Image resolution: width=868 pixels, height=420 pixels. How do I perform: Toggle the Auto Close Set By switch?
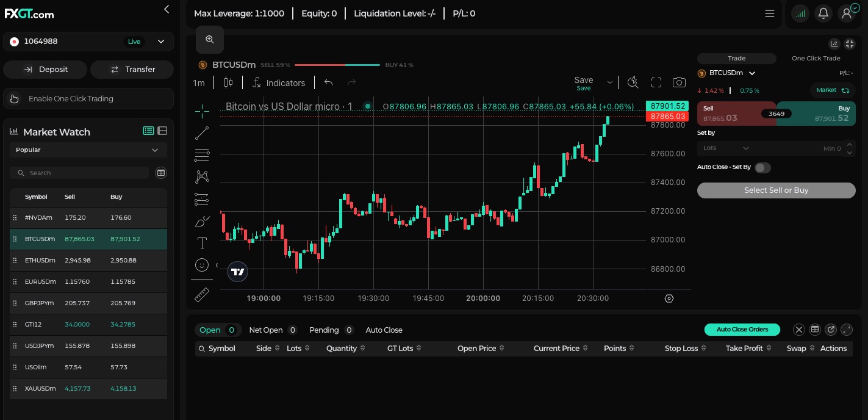tap(762, 168)
